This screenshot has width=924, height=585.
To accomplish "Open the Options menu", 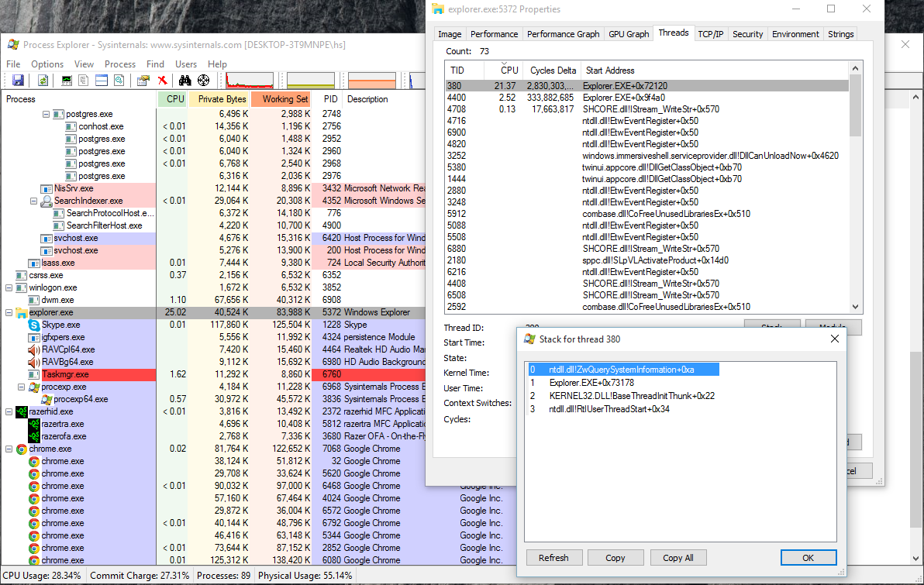I will point(47,64).
